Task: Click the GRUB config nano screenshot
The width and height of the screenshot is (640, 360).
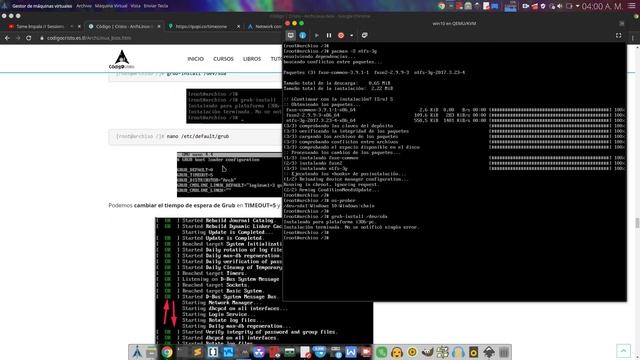Action: pos(230,174)
